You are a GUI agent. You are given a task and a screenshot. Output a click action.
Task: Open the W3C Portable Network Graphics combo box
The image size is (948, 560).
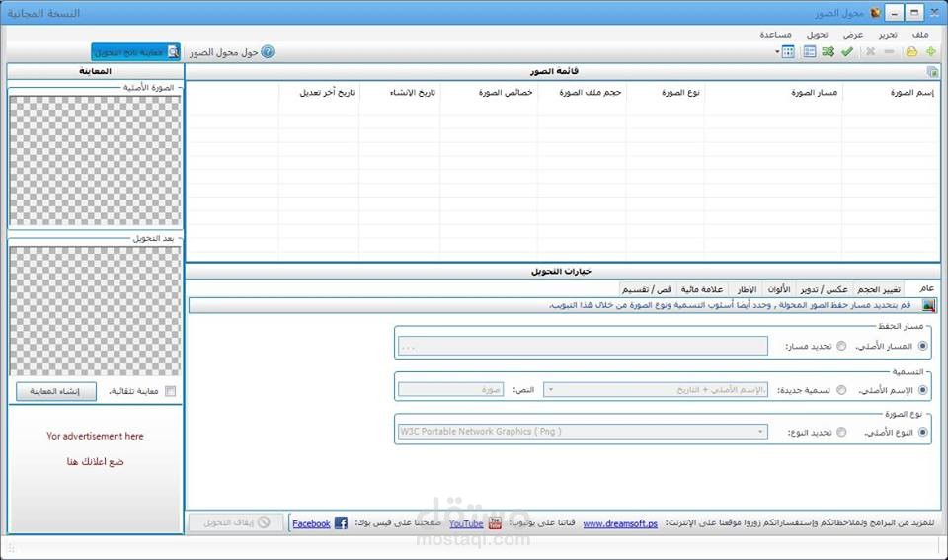(583, 432)
